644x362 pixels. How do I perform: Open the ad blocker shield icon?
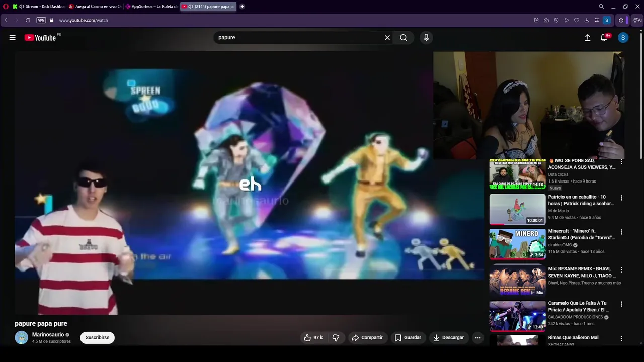click(x=556, y=20)
